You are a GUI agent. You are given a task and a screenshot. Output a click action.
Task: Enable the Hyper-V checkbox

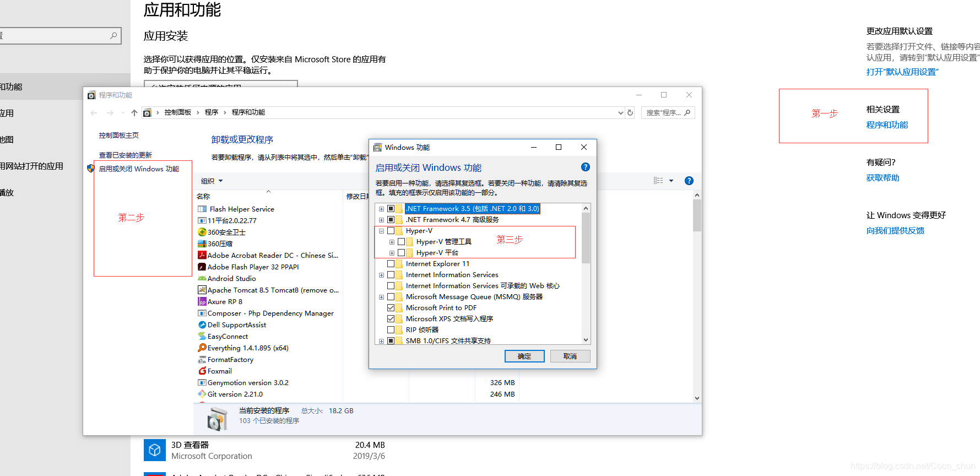pyautogui.click(x=391, y=231)
